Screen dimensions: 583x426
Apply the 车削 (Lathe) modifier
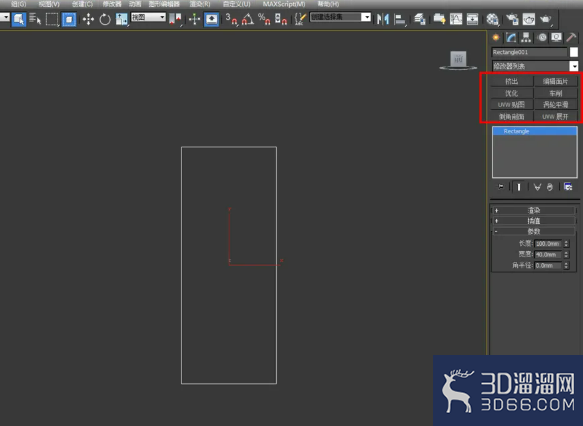pos(555,93)
